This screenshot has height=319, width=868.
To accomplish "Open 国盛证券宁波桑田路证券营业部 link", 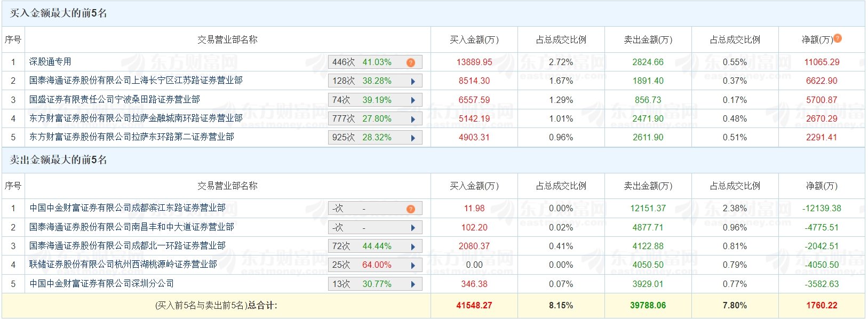I will [115, 100].
